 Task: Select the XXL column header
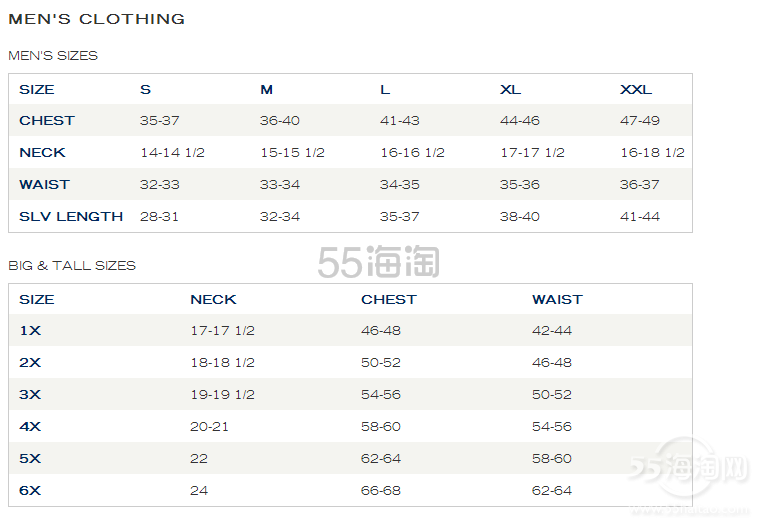click(x=636, y=90)
